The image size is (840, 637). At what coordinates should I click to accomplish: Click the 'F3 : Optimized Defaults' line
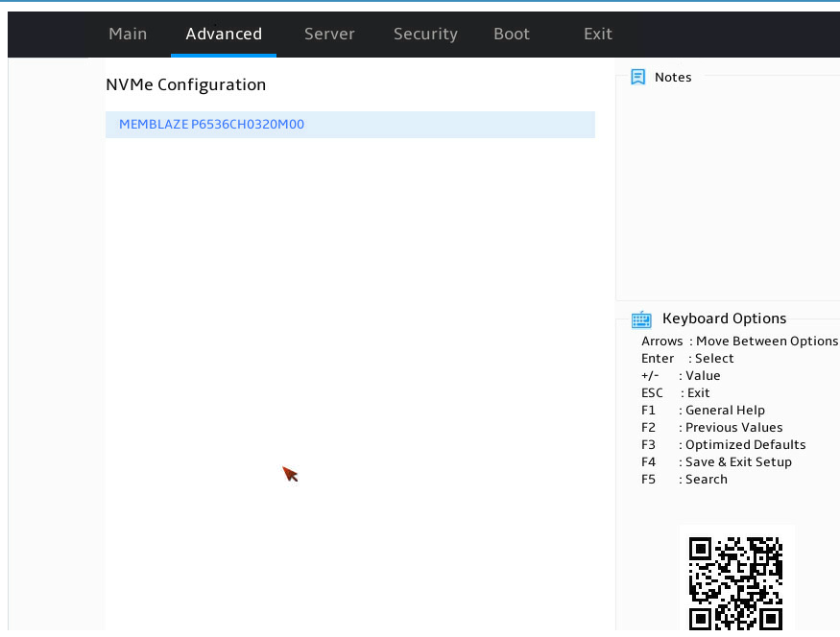click(723, 444)
